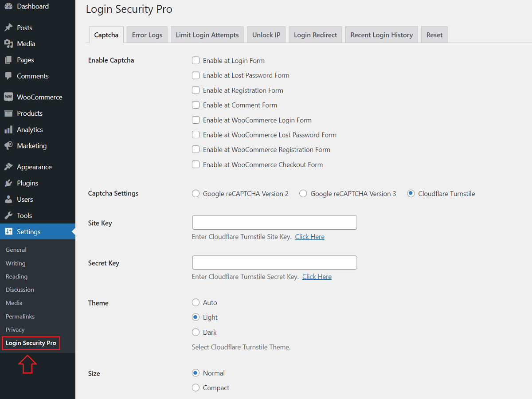Open Login Security Pro submenu item
532x399 pixels.
pos(31,343)
